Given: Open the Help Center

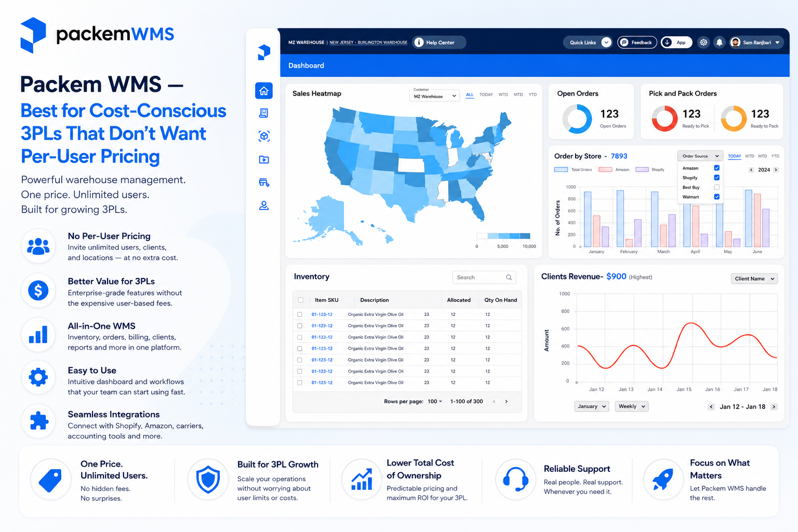Looking at the screenshot, I should pos(439,43).
